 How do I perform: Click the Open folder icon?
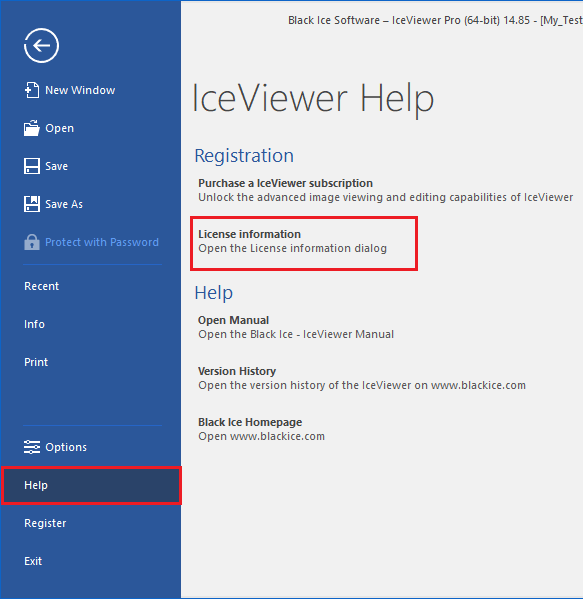tap(32, 128)
